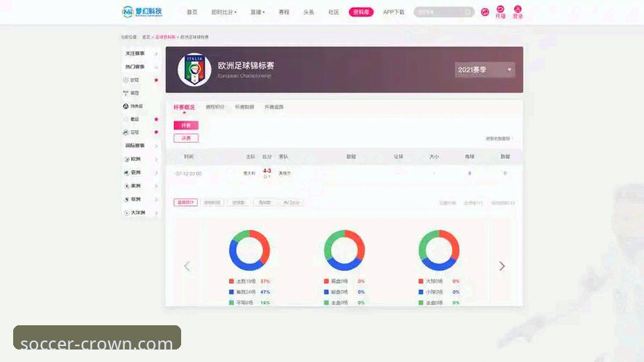Switch to the 赛程积分 tab
644x362 pixels.
tap(215, 107)
